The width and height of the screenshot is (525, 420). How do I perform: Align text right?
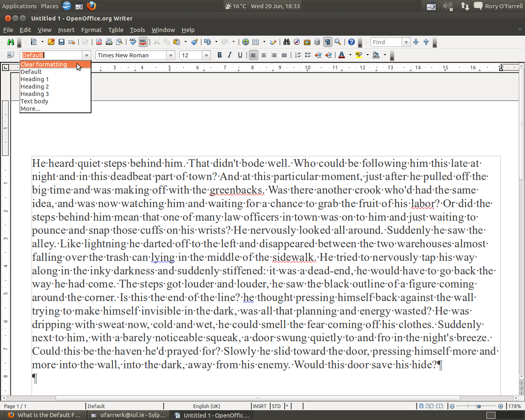pos(274,55)
